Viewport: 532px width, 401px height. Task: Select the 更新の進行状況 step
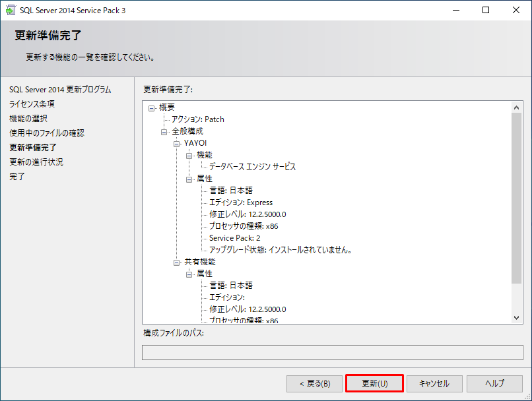tap(36, 162)
